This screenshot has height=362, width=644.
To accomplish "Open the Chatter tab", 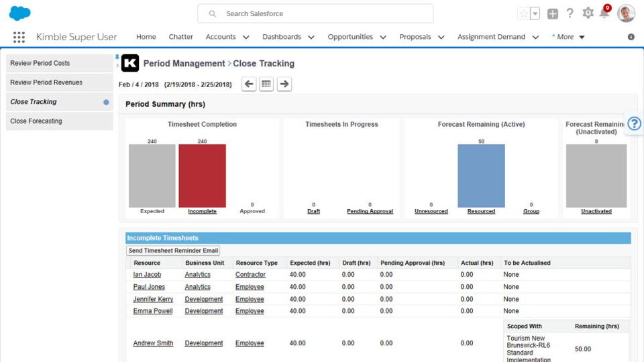I will point(180,37).
